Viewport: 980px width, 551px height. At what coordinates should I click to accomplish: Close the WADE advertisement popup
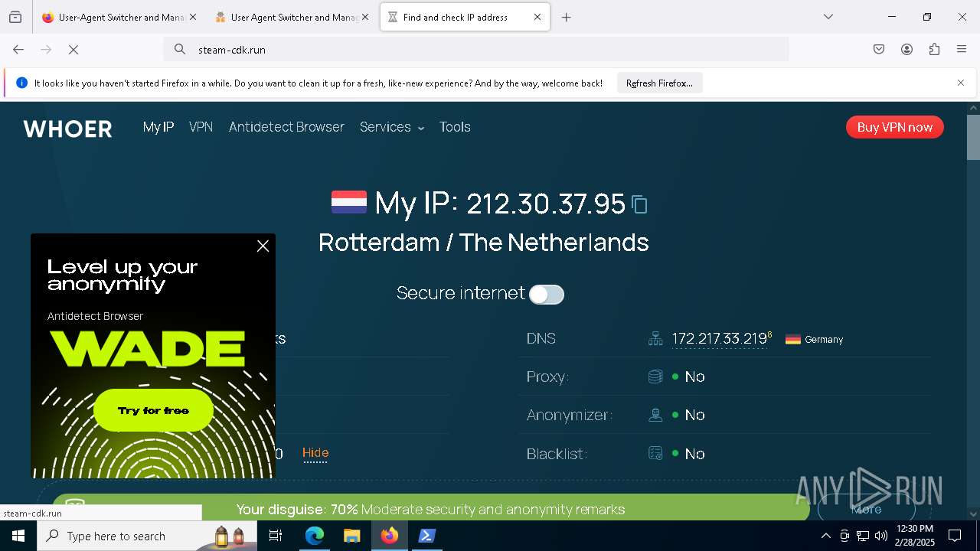(263, 246)
